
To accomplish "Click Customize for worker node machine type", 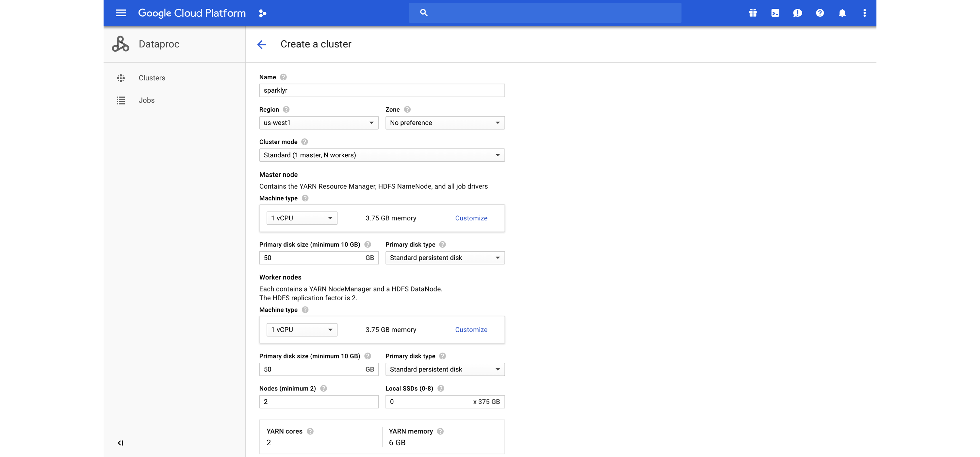I will (471, 330).
